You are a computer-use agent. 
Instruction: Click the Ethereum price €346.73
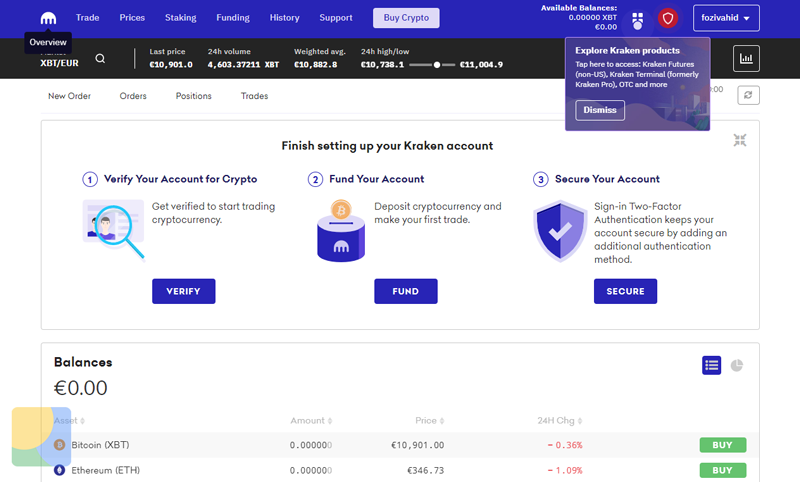point(426,471)
